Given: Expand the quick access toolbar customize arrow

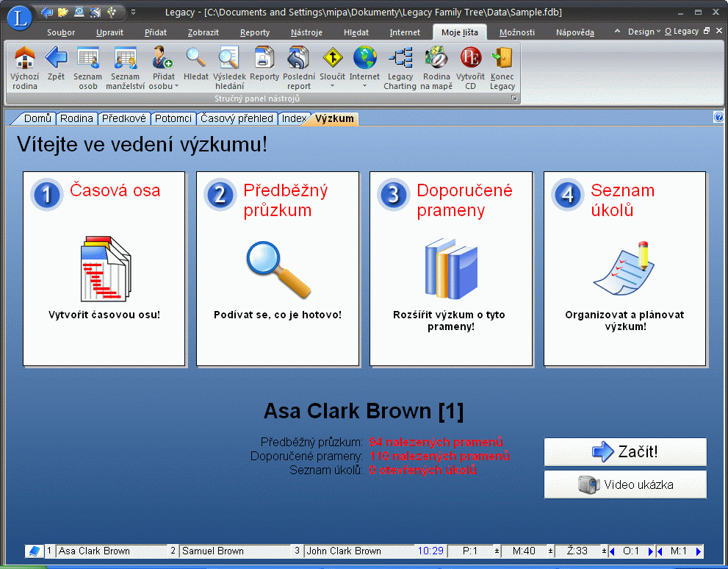Looking at the screenshot, I should 133,12.
